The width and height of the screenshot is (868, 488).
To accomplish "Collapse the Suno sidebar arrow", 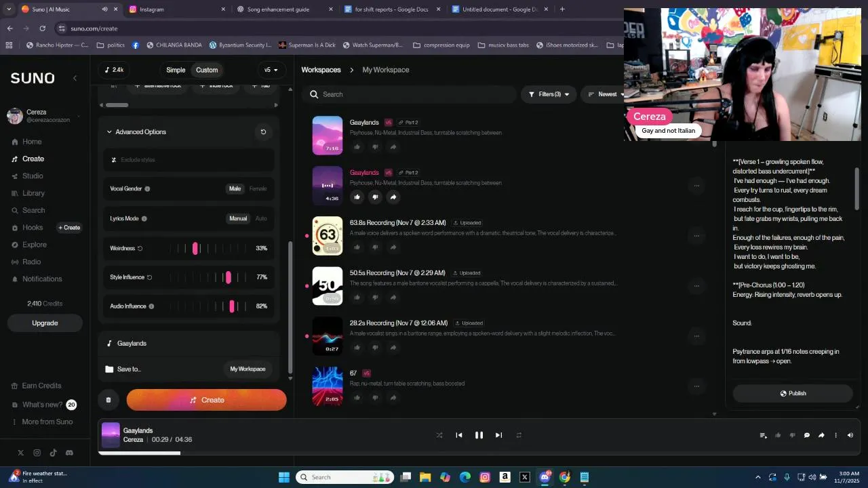I will [x=75, y=78].
